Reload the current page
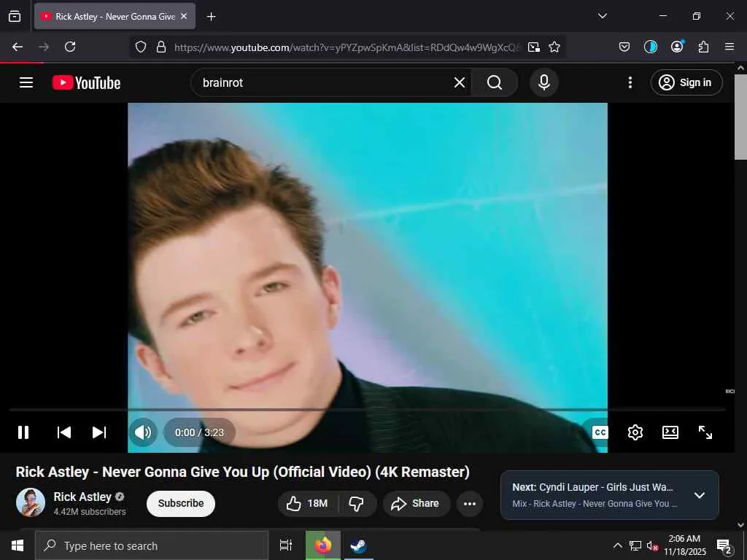Image resolution: width=747 pixels, height=560 pixels. 70,47
